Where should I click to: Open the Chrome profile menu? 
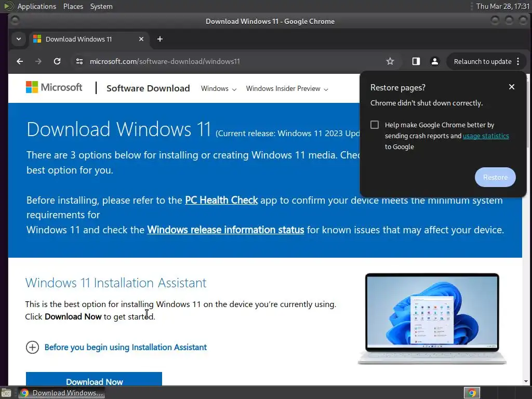pyautogui.click(x=435, y=61)
